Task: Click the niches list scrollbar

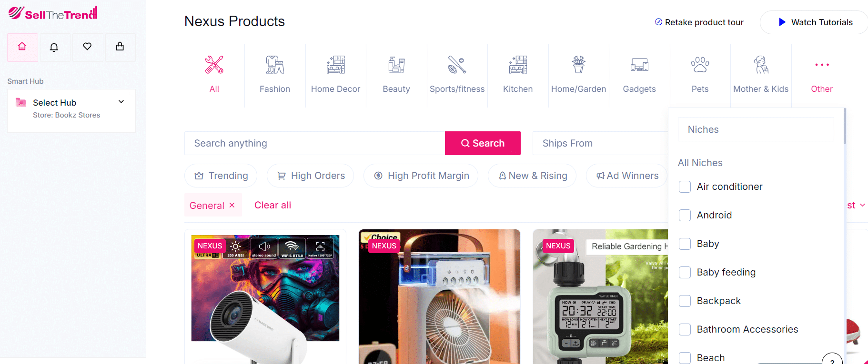Action: coord(845,127)
